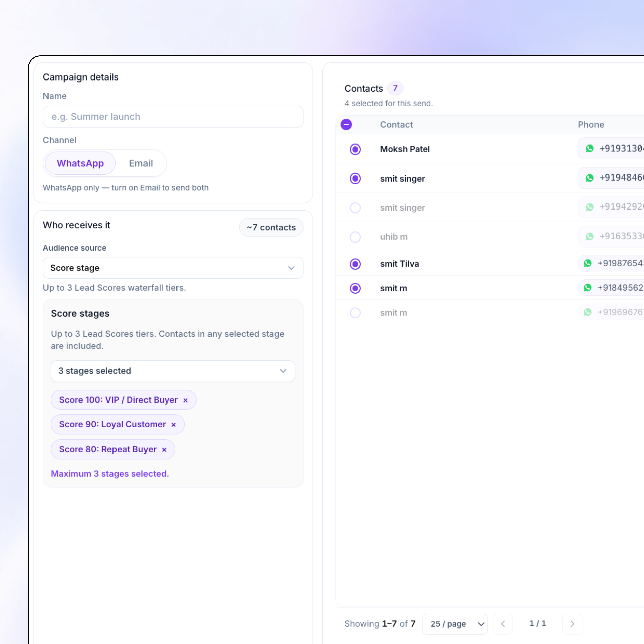644x644 pixels.
Task: Click the page indicator 1 / 1
Action: click(537, 623)
